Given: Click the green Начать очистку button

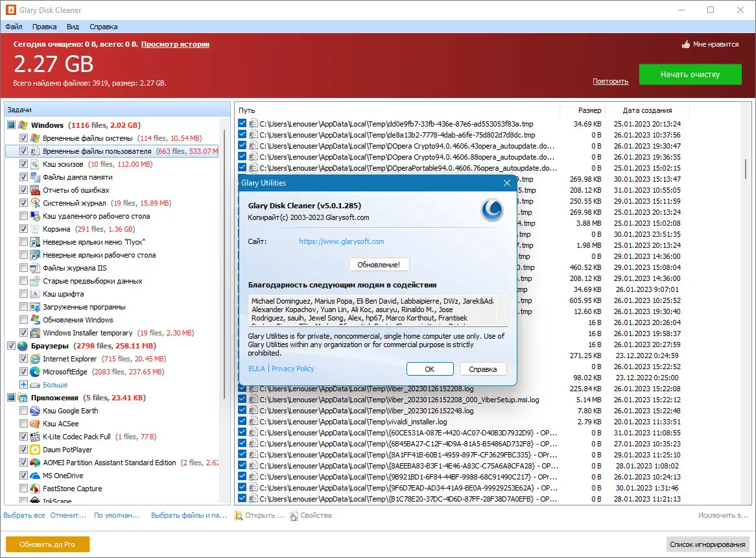Looking at the screenshot, I should pos(690,75).
